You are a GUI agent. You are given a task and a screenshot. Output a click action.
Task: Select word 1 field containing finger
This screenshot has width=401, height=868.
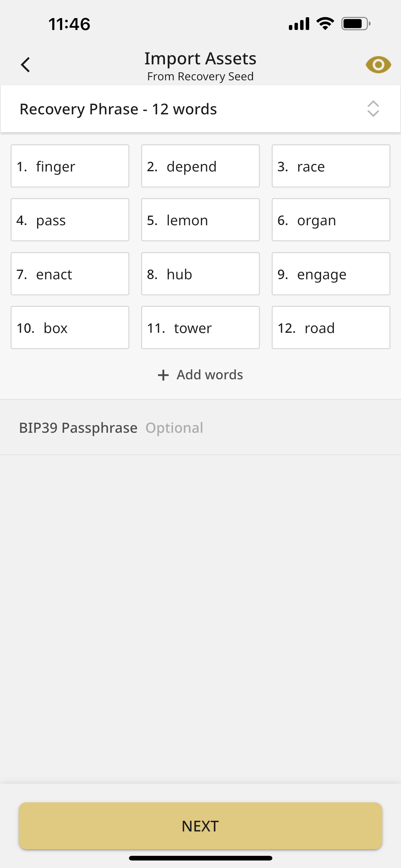(70, 166)
